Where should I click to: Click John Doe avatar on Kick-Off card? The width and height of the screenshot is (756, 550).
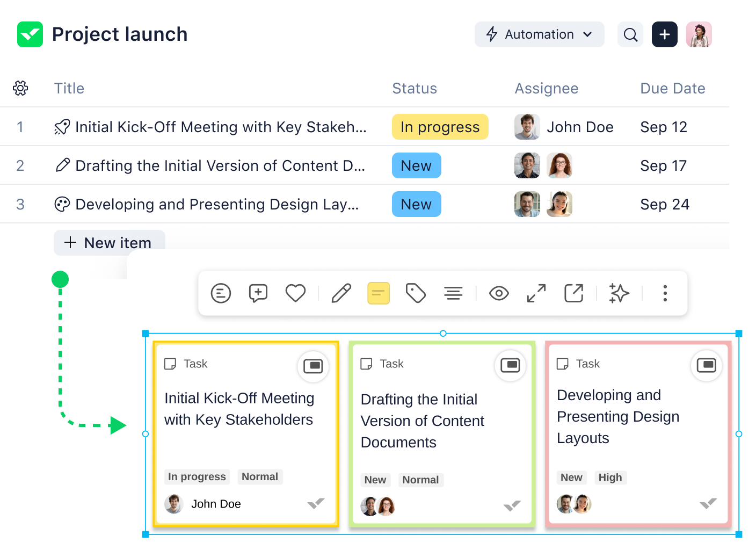point(174,504)
